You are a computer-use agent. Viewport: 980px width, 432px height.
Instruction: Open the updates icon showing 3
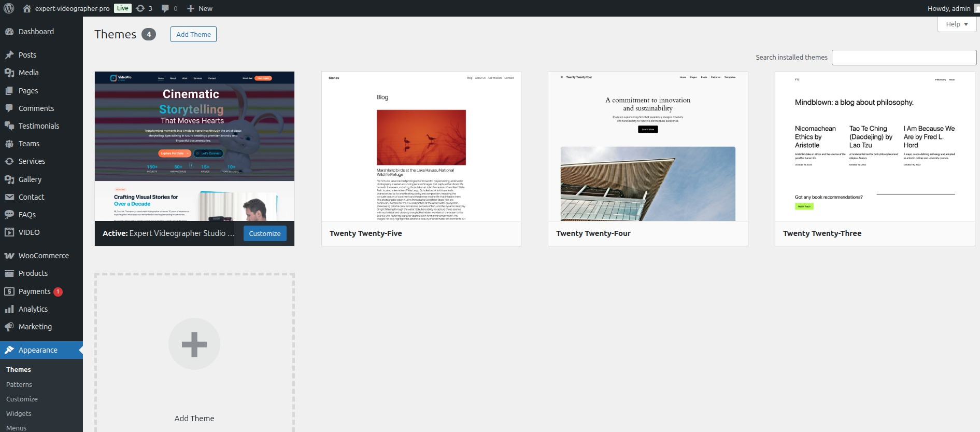[x=140, y=8]
